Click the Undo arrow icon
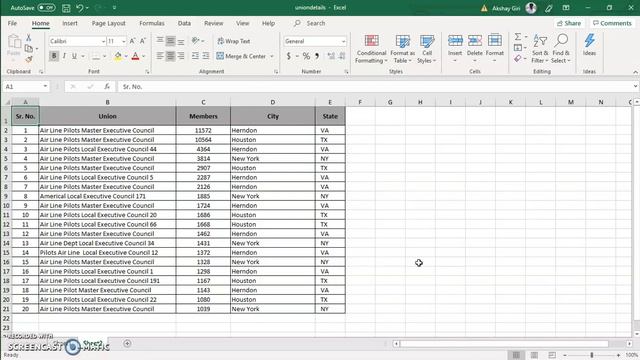 [x=80, y=8]
